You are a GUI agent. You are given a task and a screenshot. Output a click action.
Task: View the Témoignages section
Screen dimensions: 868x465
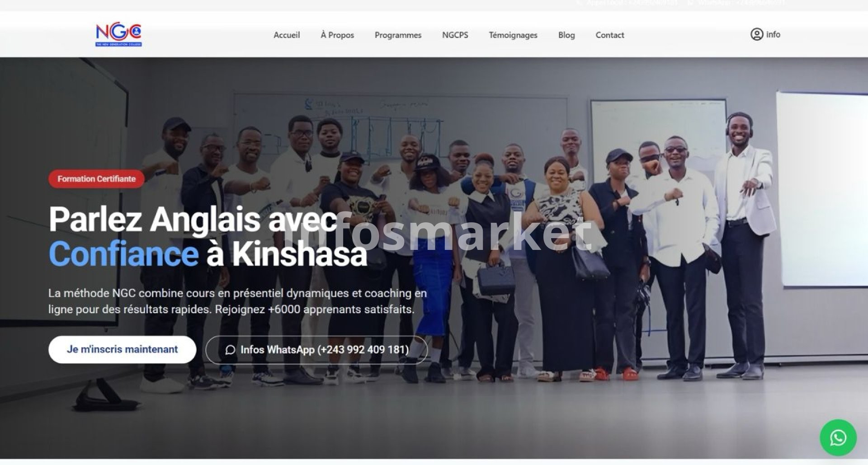(513, 35)
